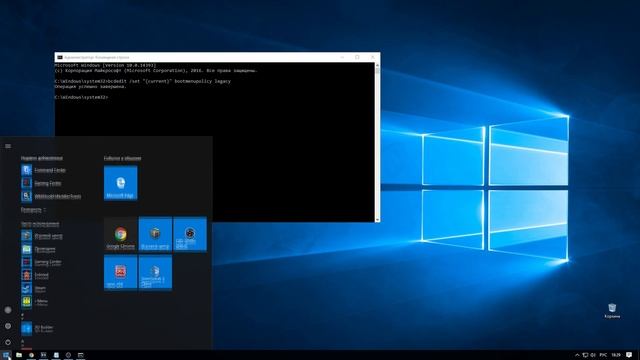Open the Start menu hamburger icon
Screen dimensions: 640x360
coord(8,146)
